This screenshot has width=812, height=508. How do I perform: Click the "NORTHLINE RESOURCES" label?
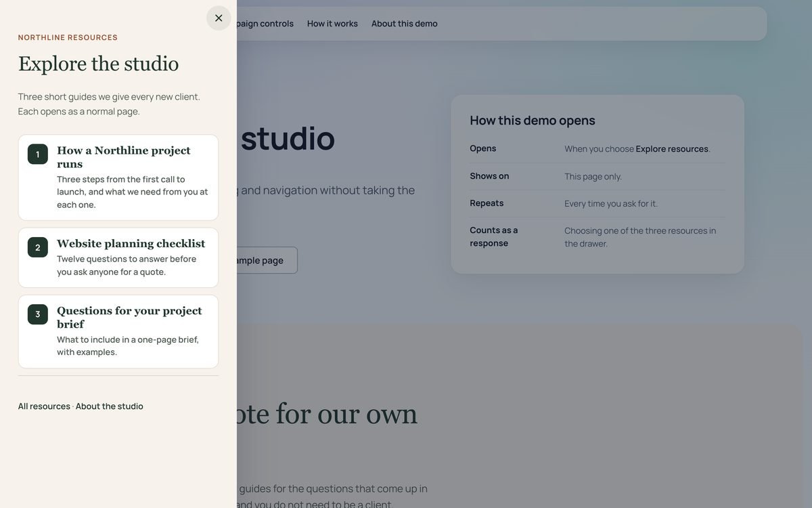tap(68, 37)
